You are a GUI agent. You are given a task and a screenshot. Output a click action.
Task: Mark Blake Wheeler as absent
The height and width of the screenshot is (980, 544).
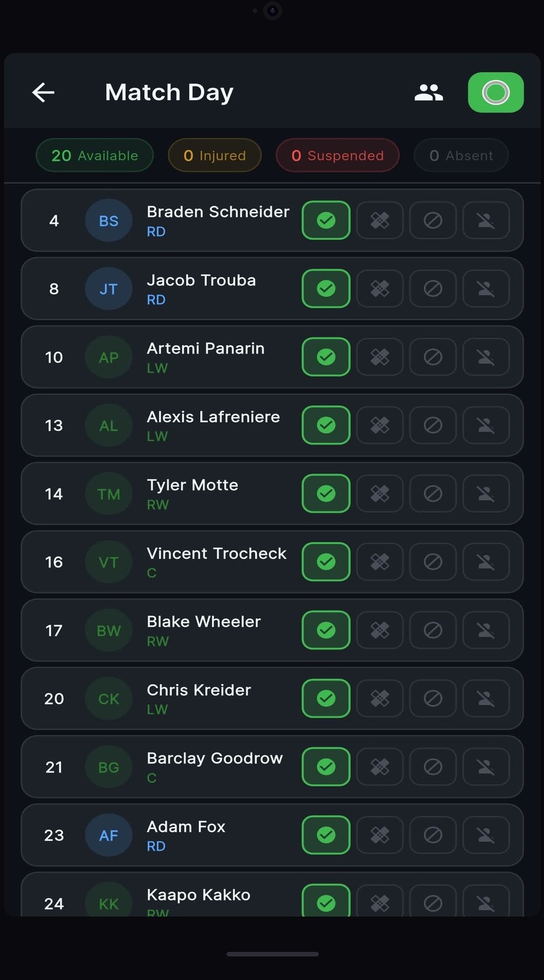[486, 630]
